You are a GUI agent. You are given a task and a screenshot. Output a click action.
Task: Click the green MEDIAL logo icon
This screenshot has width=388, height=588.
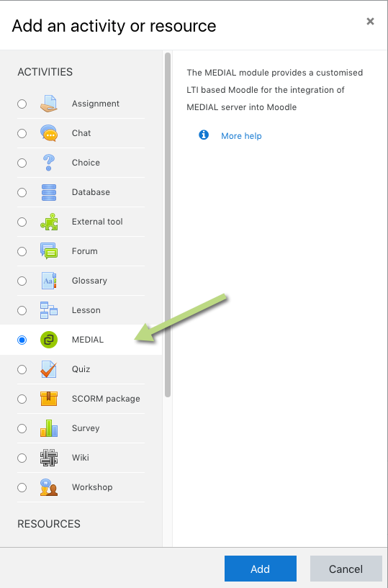[49, 340]
